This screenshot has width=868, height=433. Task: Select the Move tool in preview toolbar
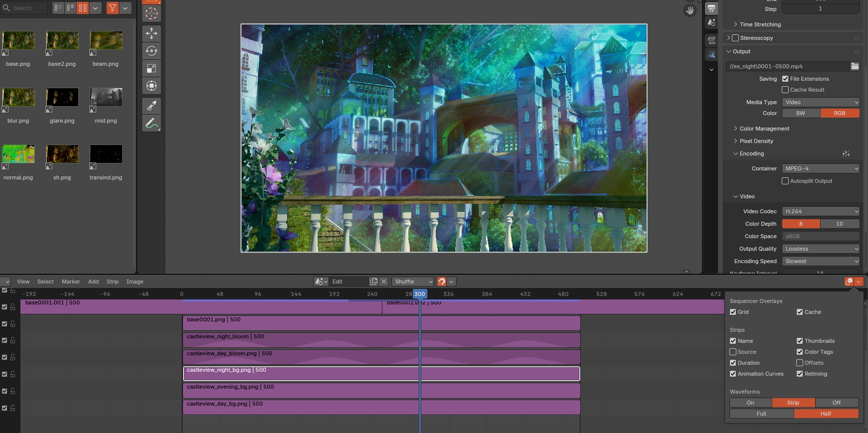[152, 33]
